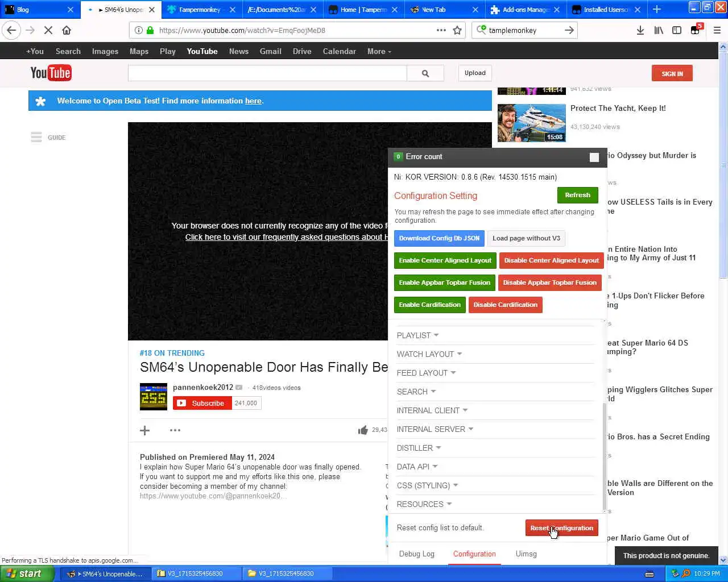This screenshot has width=728, height=582.
Task: Go back with the browser back arrow
Action: point(11,30)
